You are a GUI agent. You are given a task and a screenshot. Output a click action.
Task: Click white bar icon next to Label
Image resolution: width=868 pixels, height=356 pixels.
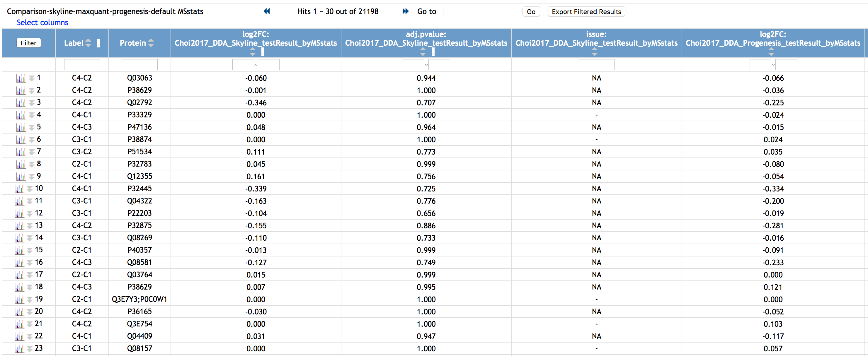[98, 43]
